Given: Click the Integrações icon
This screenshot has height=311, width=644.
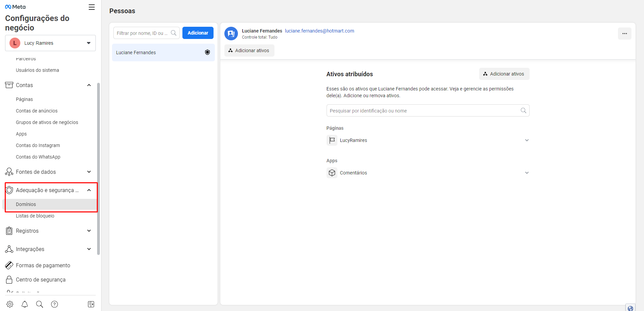Looking at the screenshot, I should (9, 249).
